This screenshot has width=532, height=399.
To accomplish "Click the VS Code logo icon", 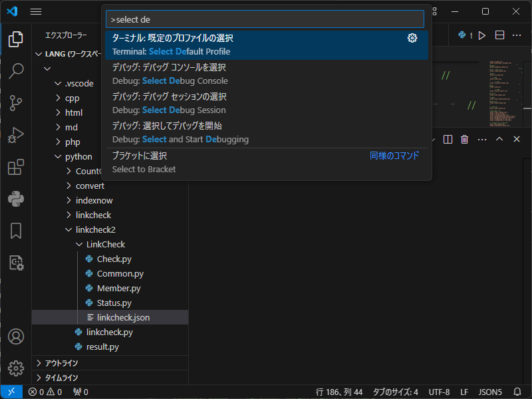I will 12,11.
